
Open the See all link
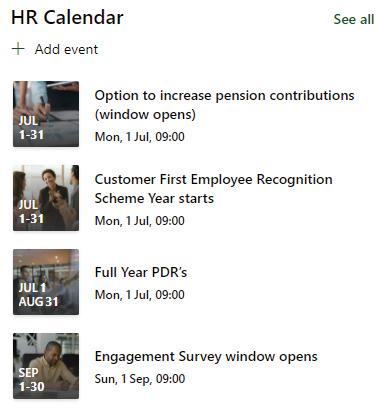354,19
